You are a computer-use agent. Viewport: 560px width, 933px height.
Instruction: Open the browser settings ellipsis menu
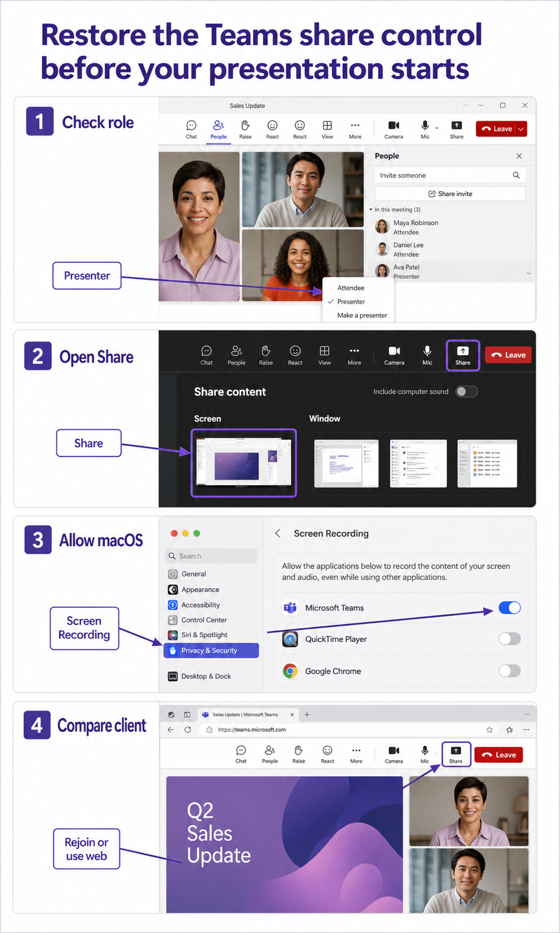point(526,730)
